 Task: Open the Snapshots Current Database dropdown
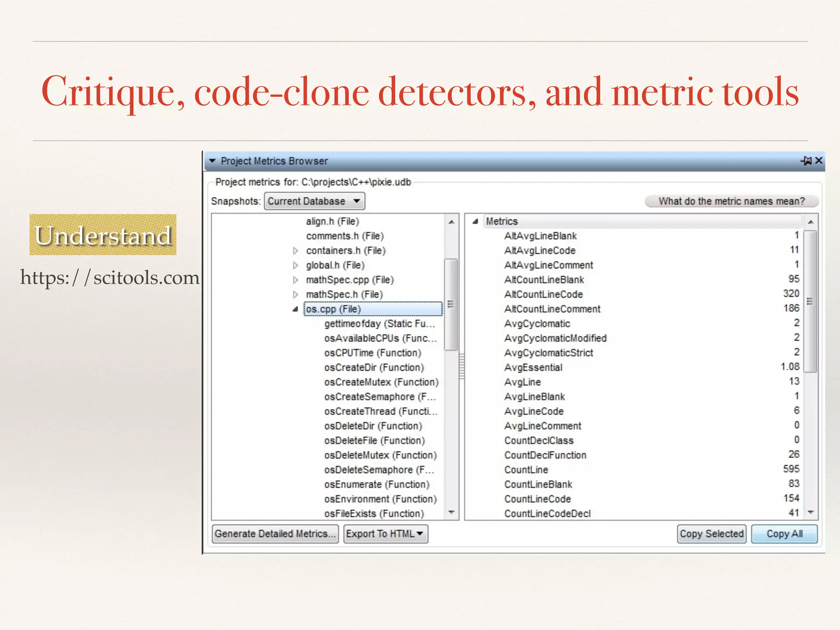314,201
